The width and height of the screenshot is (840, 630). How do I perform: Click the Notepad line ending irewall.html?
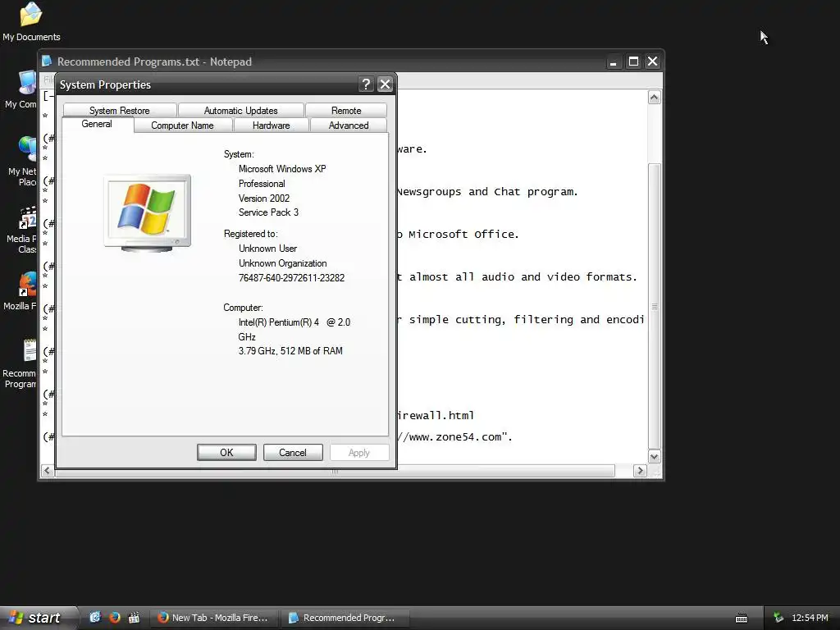click(436, 415)
